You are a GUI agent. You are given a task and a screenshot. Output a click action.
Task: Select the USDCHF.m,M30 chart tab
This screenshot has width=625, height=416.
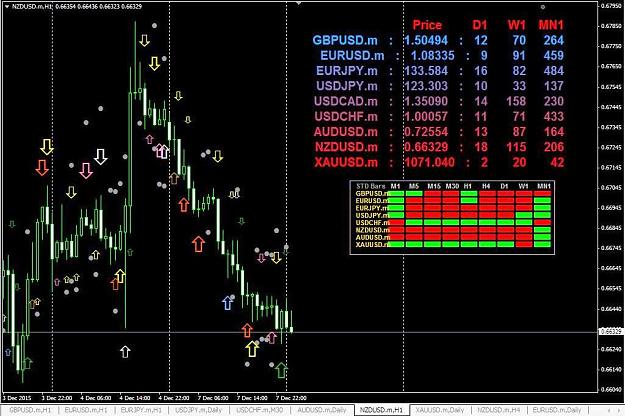click(259, 410)
